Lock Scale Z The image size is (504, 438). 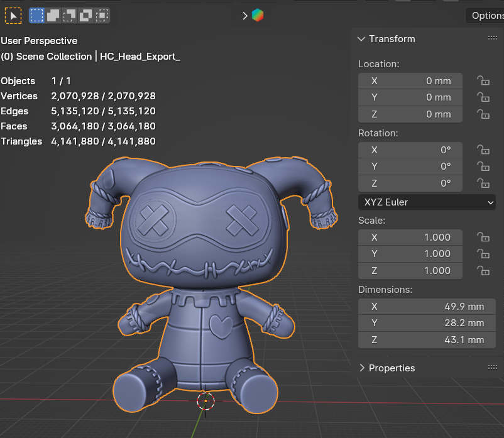click(483, 271)
